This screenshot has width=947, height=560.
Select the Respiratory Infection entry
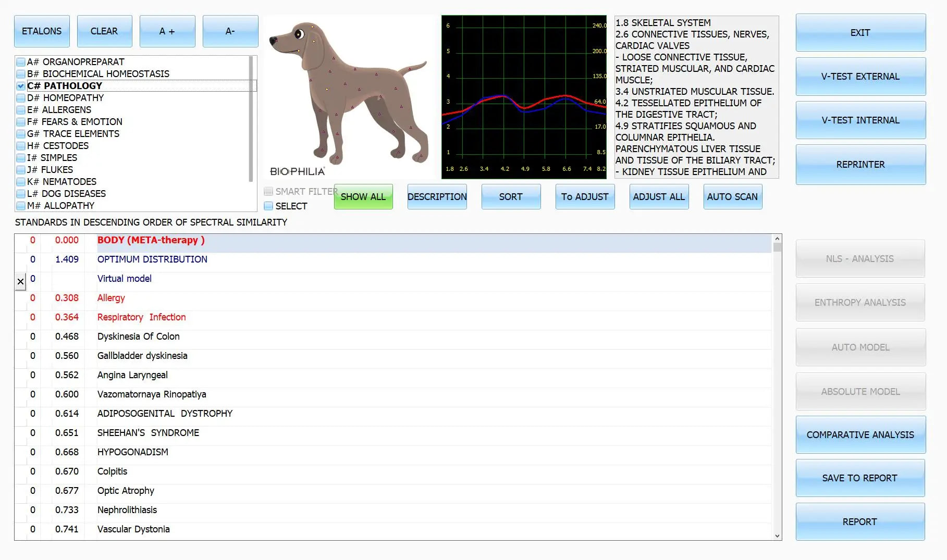(x=141, y=317)
